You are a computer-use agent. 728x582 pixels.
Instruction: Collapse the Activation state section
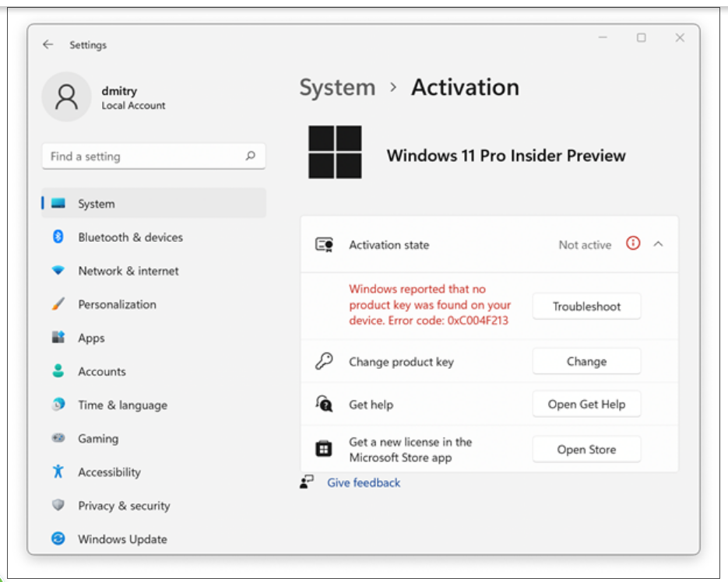658,244
